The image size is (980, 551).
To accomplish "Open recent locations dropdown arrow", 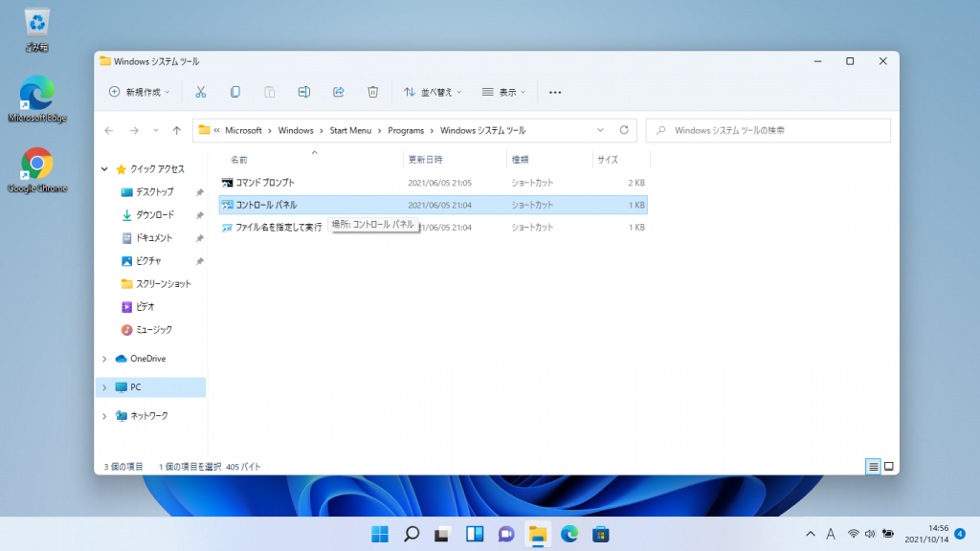I will click(x=156, y=130).
